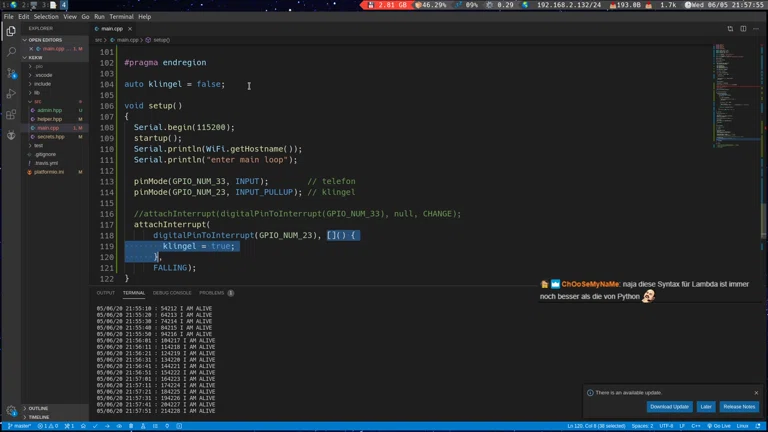
Task: Open the Run and Debug view
Action: click(x=11, y=93)
